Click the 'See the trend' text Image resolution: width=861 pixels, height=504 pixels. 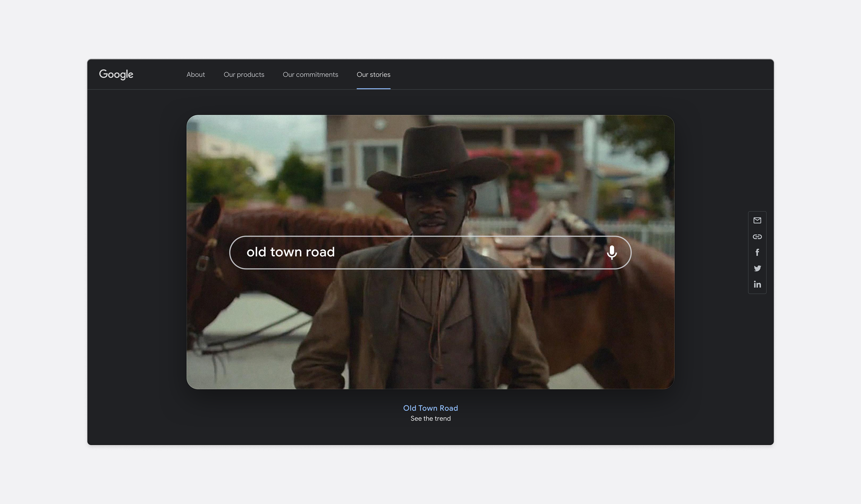pyautogui.click(x=430, y=418)
